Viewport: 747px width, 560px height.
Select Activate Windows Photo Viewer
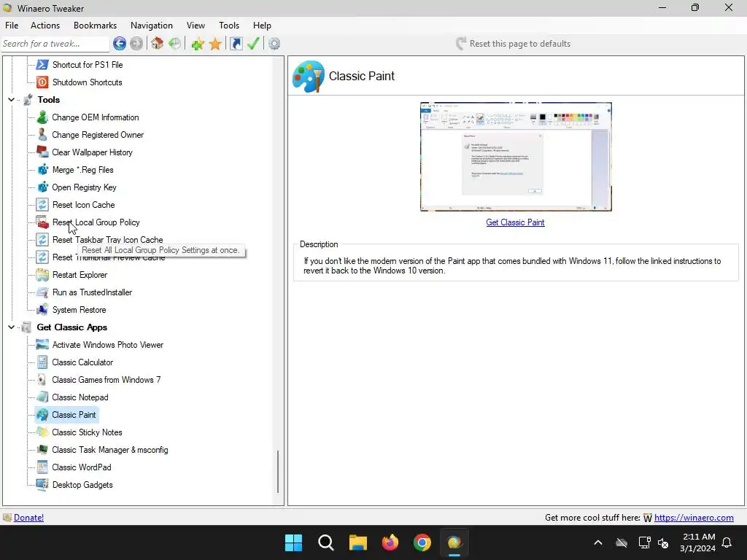pyautogui.click(x=108, y=345)
